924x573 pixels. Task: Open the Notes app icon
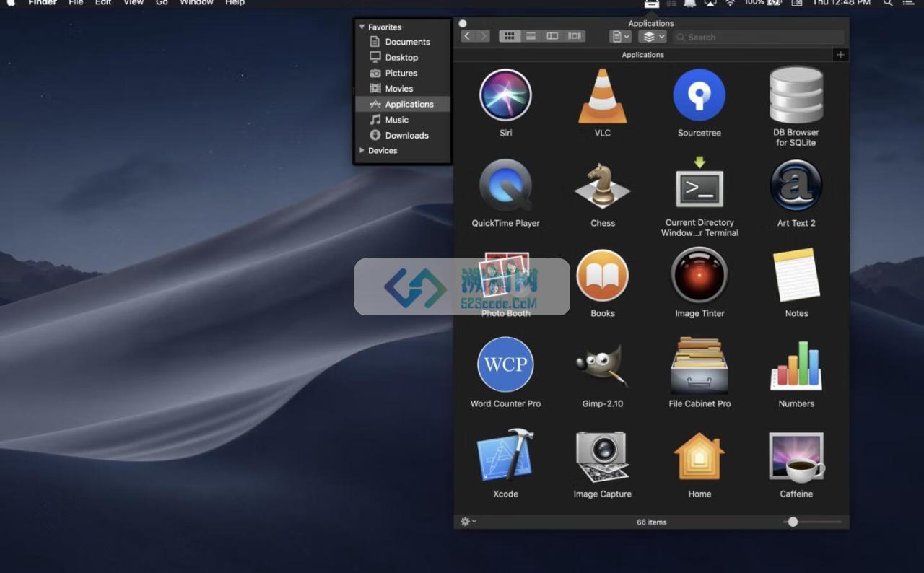(x=796, y=275)
